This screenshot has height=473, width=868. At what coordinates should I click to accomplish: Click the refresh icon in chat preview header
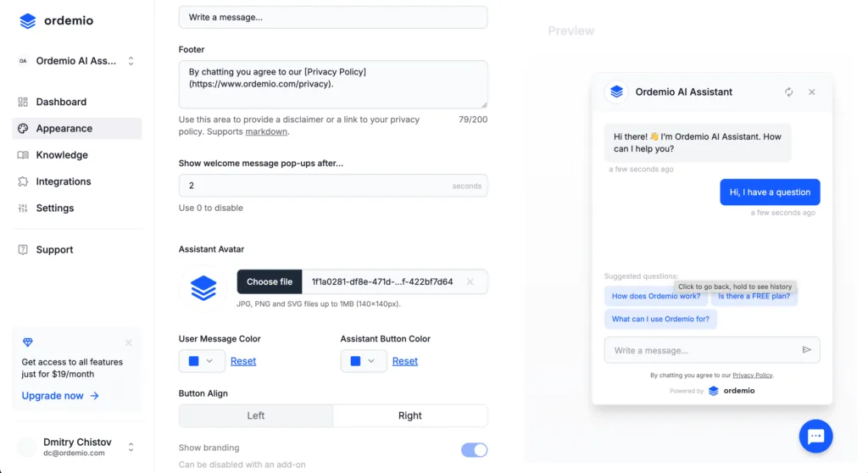788,92
